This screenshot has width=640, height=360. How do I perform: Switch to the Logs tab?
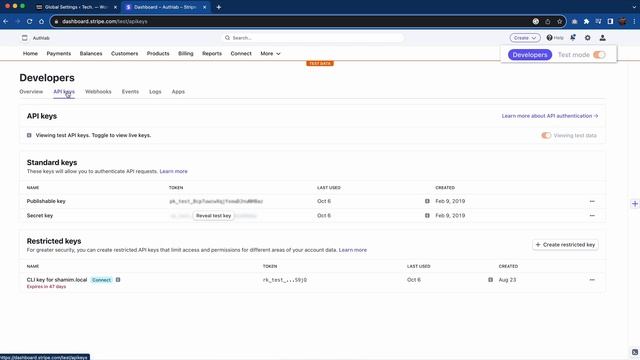point(155,91)
